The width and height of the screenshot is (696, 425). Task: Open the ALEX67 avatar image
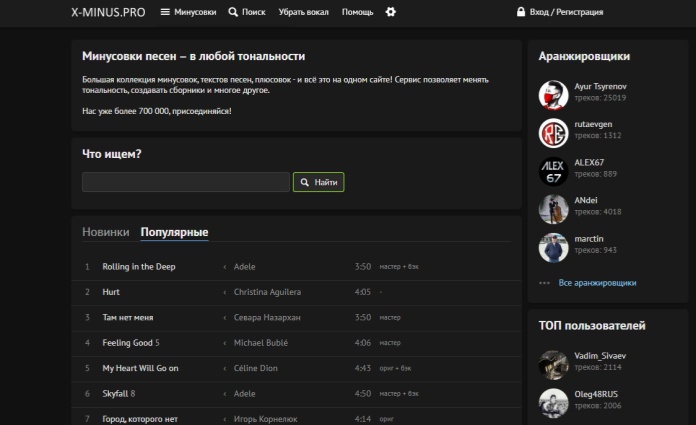coord(553,170)
